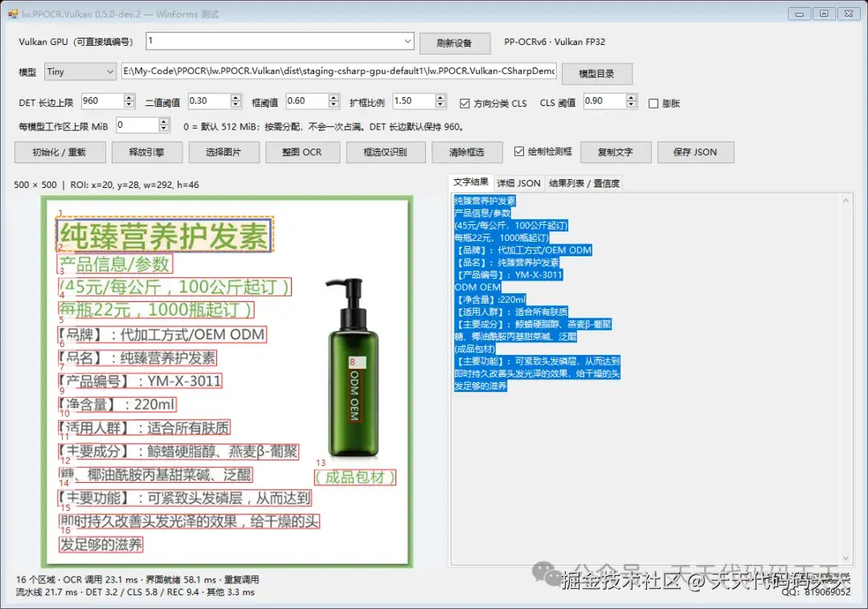This screenshot has height=609, width=868.
Task: Decrease 框阈值 with down arrow
Action: pyautogui.click(x=334, y=104)
